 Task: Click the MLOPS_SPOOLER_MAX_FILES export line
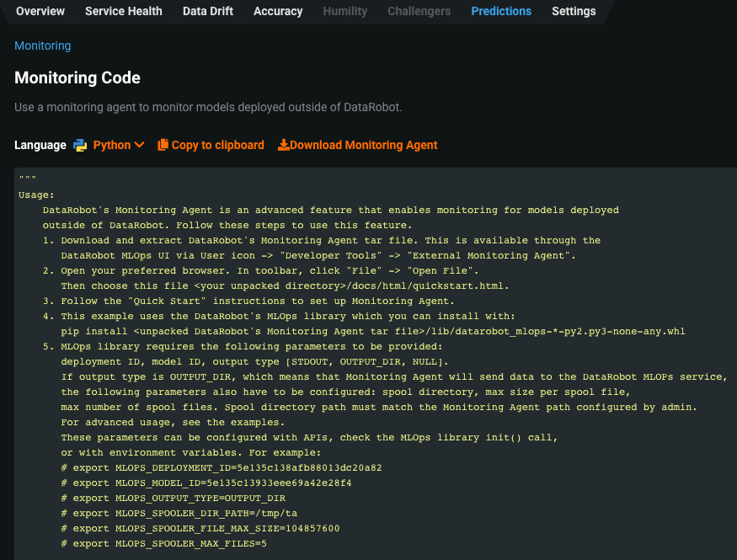[164, 543]
